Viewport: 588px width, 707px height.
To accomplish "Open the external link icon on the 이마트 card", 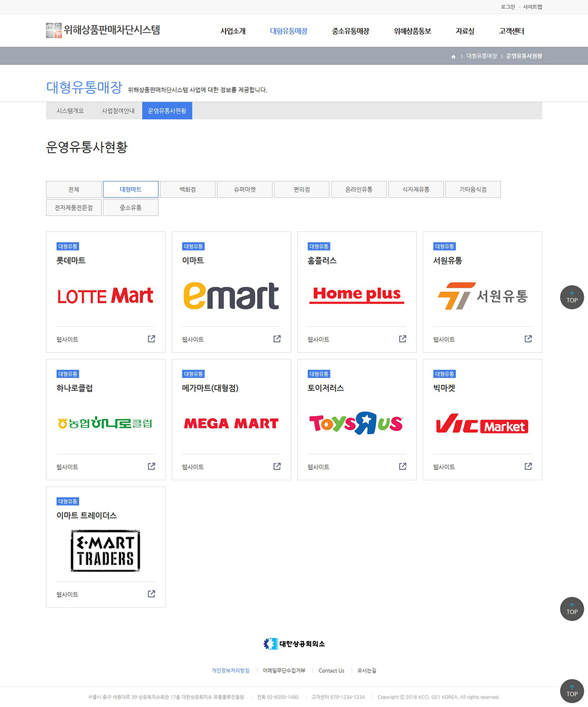I will point(277,339).
